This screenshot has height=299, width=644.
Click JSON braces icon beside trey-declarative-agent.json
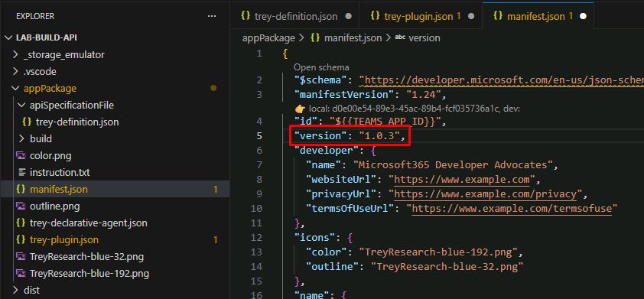pyautogui.click(x=21, y=223)
